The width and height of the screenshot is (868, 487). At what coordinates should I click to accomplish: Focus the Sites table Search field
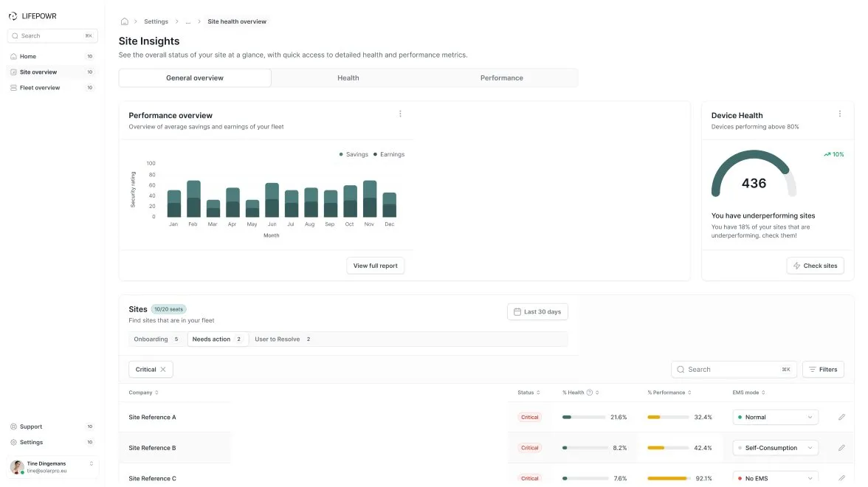pyautogui.click(x=734, y=370)
